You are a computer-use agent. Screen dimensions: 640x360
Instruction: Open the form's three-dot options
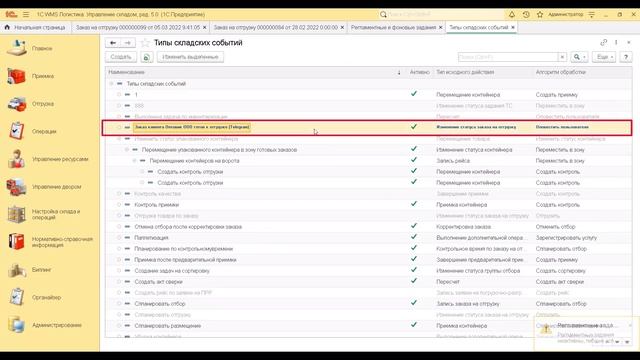pyautogui.click(x=616, y=42)
